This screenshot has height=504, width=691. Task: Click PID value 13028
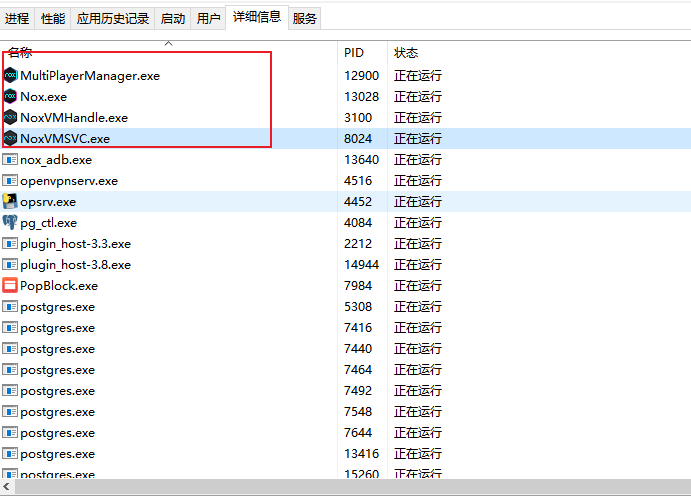(x=361, y=96)
